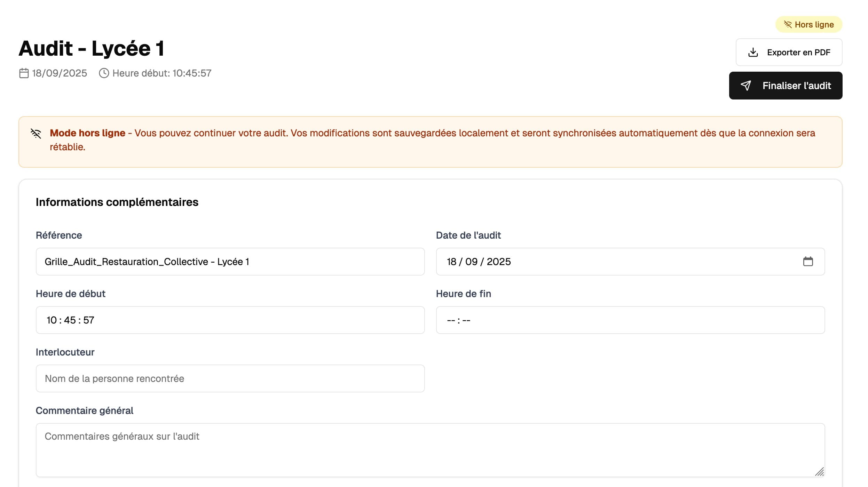Click the Mode hors ligne bold text
868x487 pixels.
pos(87,133)
